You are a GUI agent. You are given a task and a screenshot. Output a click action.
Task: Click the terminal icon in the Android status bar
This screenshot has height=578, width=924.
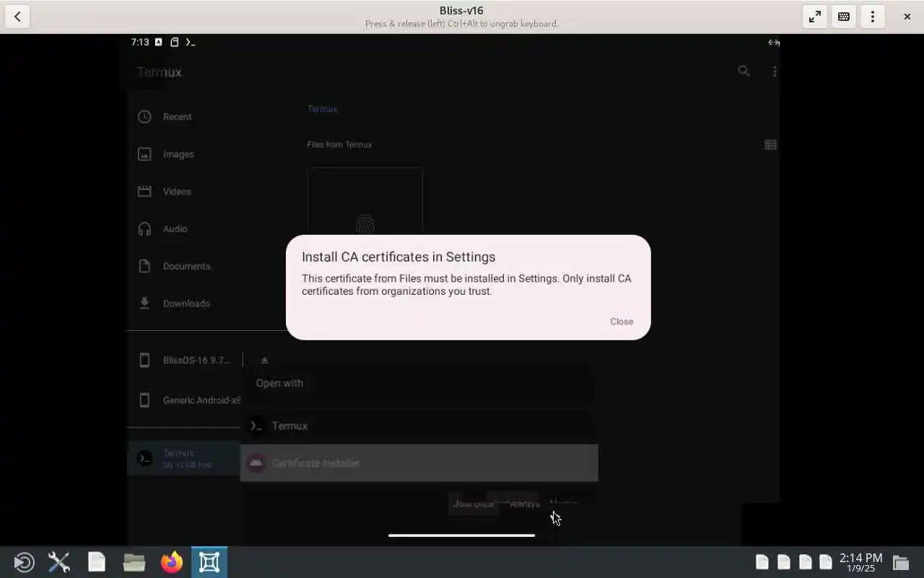pos(191,42)
